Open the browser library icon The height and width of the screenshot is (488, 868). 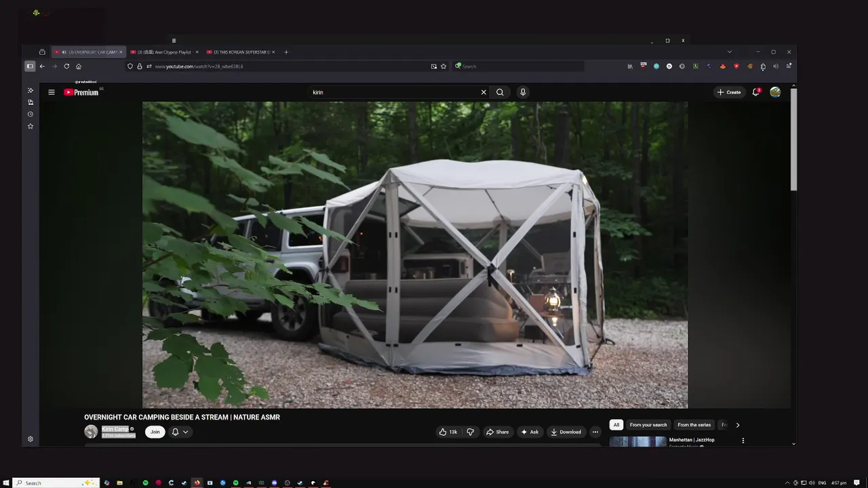pyautogui.click(x=630, y=66)
